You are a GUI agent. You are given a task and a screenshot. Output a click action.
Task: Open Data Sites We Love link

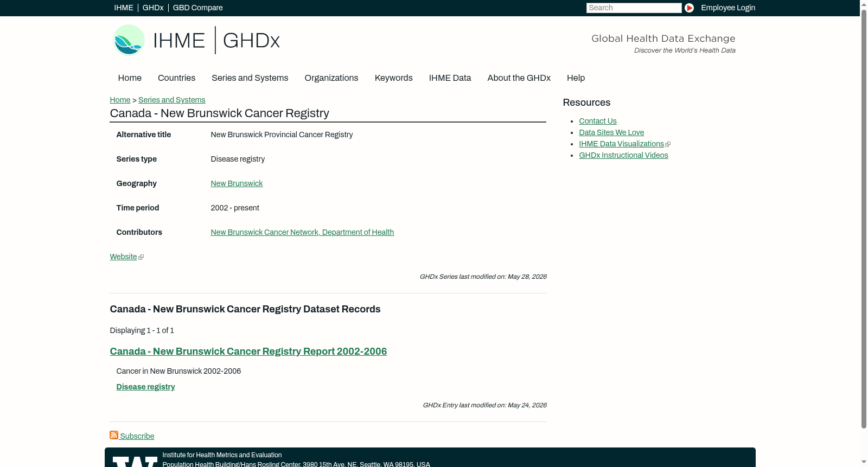click(611, 132)
